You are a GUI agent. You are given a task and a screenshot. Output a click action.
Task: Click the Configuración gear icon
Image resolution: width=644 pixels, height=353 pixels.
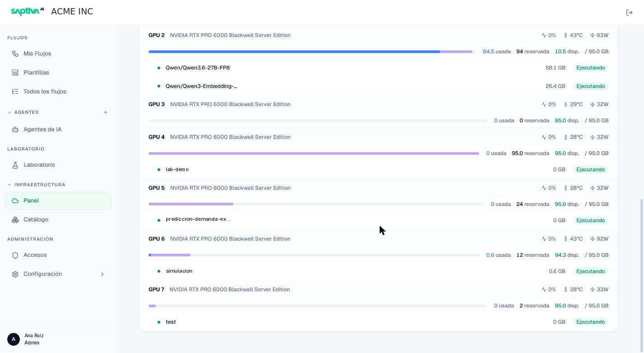tap(15, 274)
